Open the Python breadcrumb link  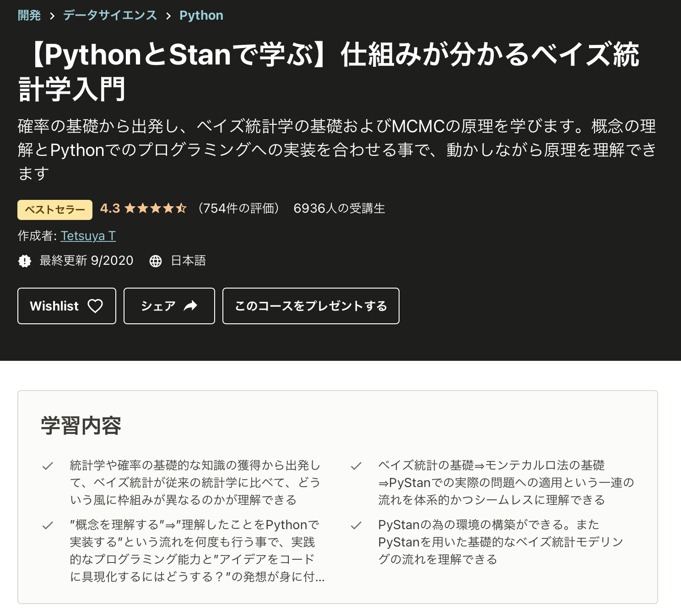pyautogui.click(x=201, y=16)
